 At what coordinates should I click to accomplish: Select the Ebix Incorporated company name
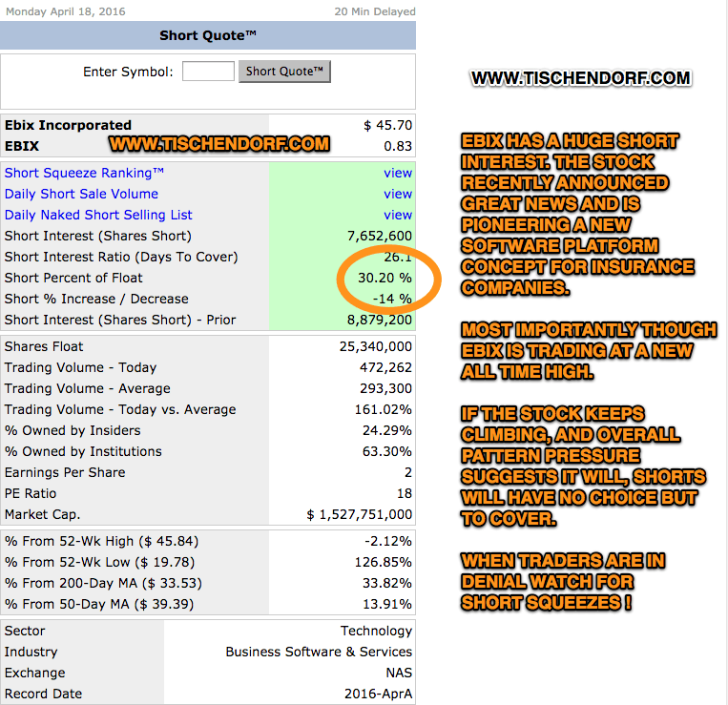(68, 125)
